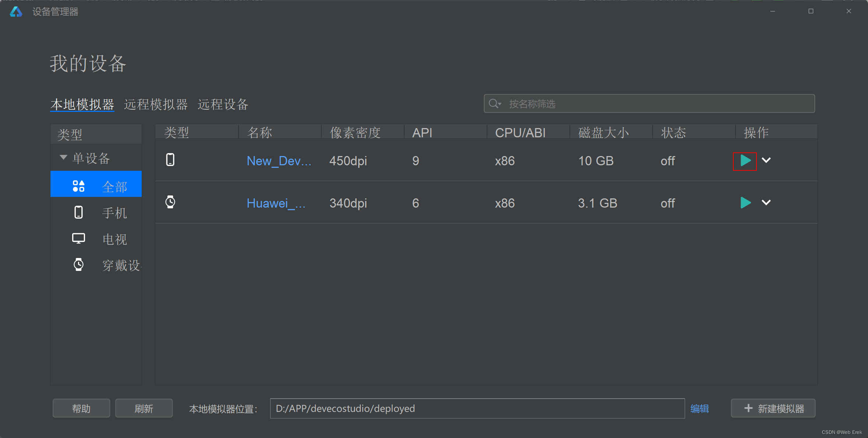Open actions chevron for Huawei device row

[x=766, y=203]
